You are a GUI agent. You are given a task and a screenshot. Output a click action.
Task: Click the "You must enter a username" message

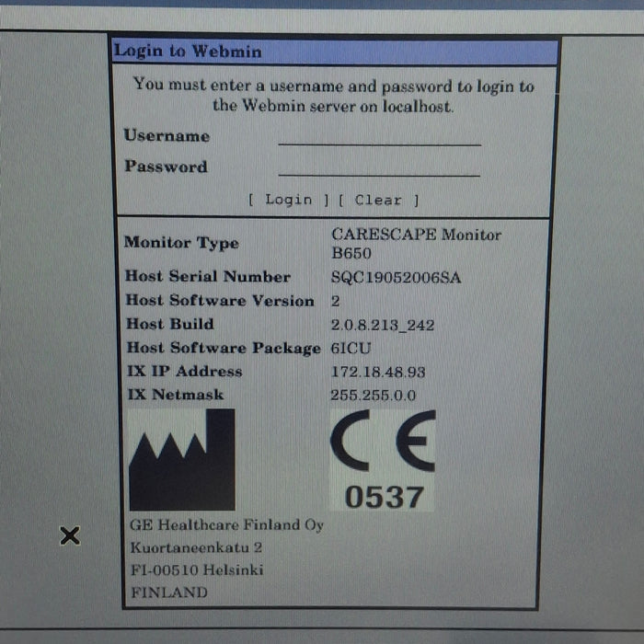coord(333,96)
